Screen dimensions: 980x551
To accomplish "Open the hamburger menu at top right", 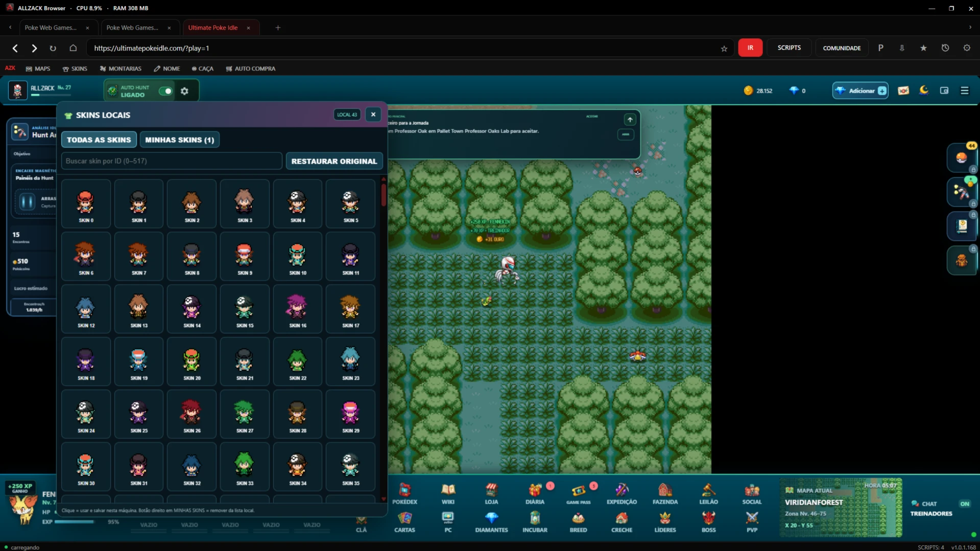I will click(964, 90).
